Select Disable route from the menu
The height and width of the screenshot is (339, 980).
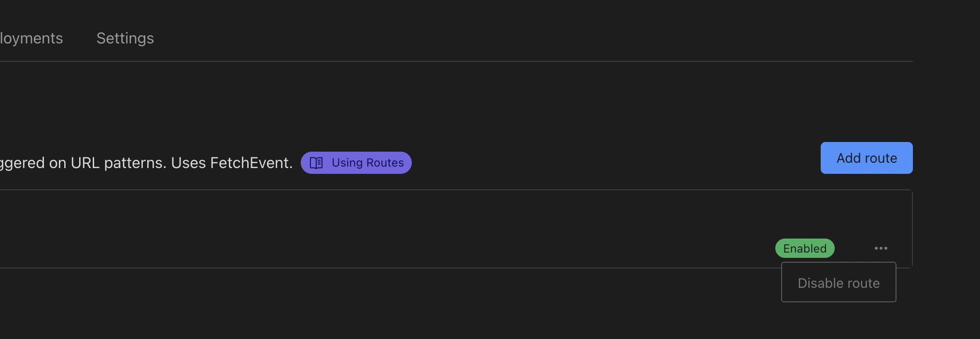pos(838,283)
